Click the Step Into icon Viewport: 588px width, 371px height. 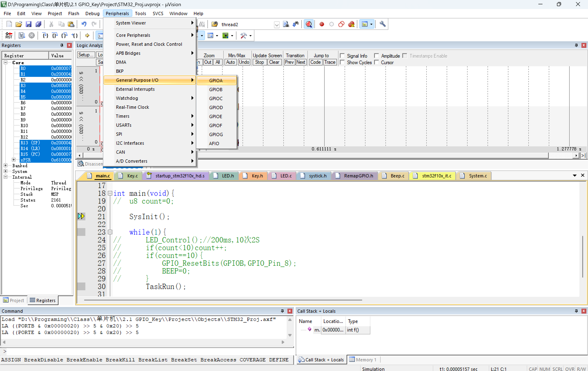pos(45,36)
